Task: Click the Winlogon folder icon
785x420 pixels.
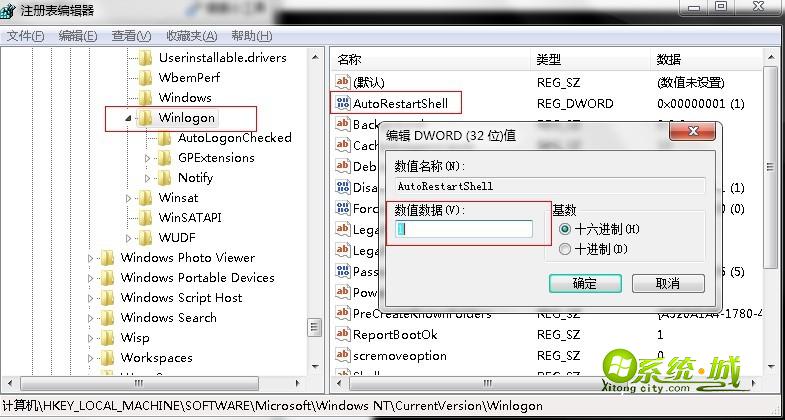Action: pyautogui.click(x=146, y=118)
